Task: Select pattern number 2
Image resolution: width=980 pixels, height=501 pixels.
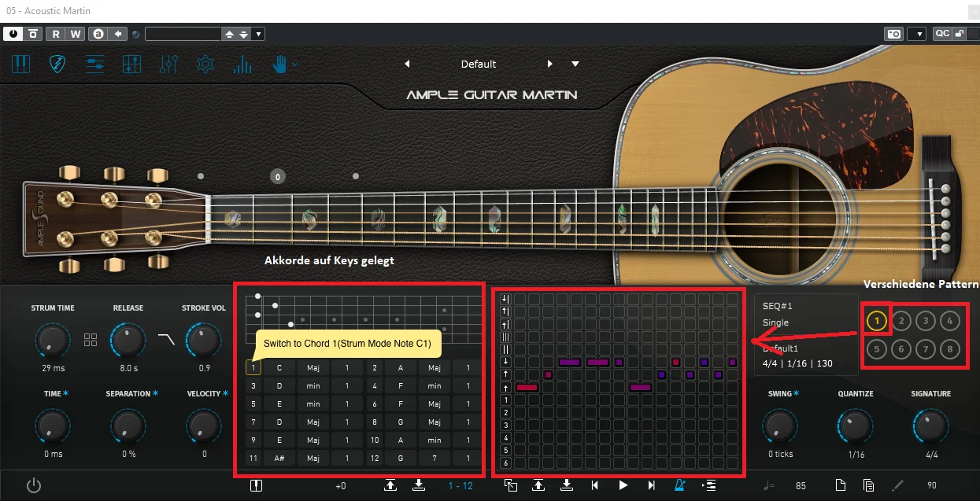Action: coord(901,320)
